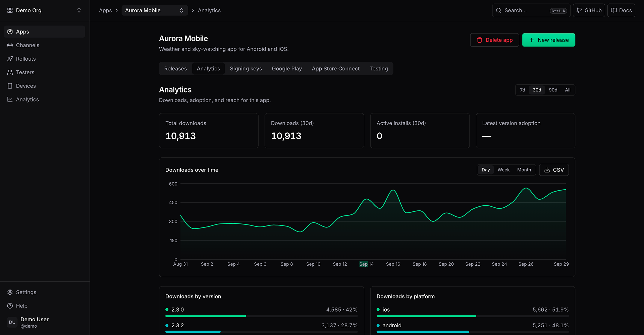Click the Rollouts rocket icon
This screenshot has width=644, height=335.
coord(10,59)
